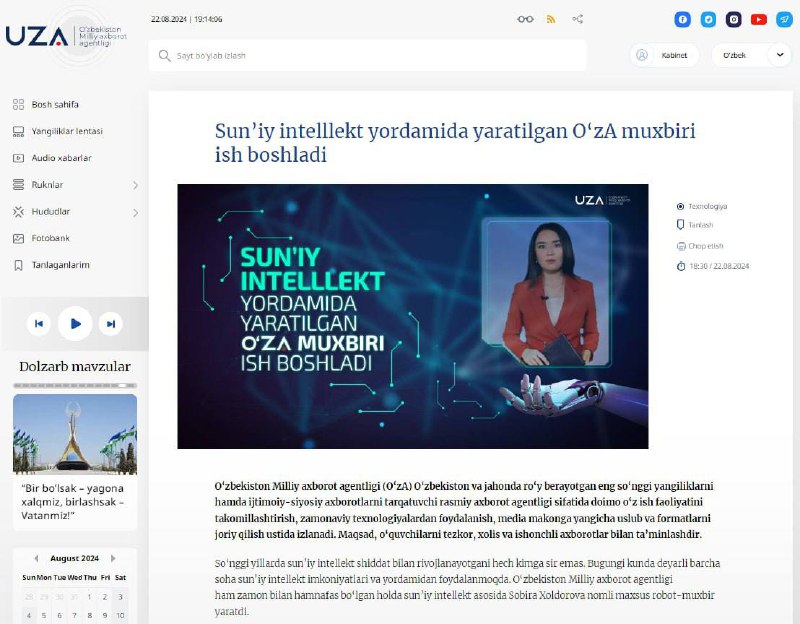Click the Dolzarb mavzular heading
Image resolution: width=800 pixels, height=624 pixels.
click(x=75, y=366)
